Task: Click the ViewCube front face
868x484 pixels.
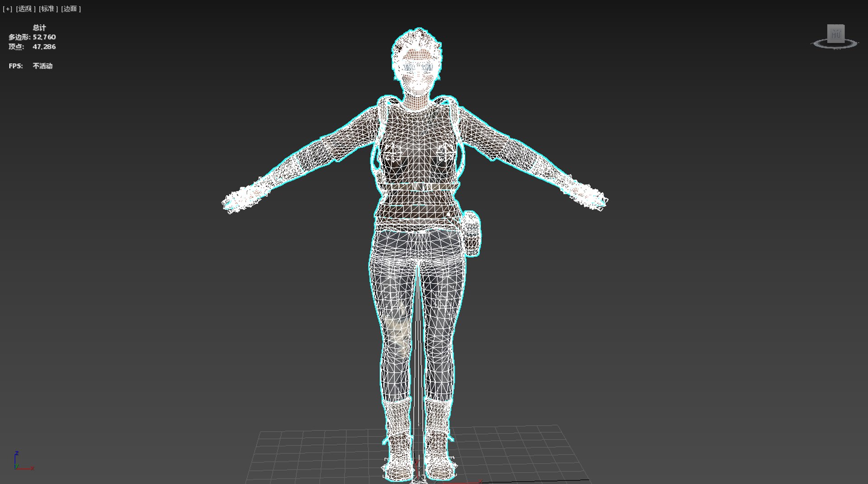Action: (835, 34)
